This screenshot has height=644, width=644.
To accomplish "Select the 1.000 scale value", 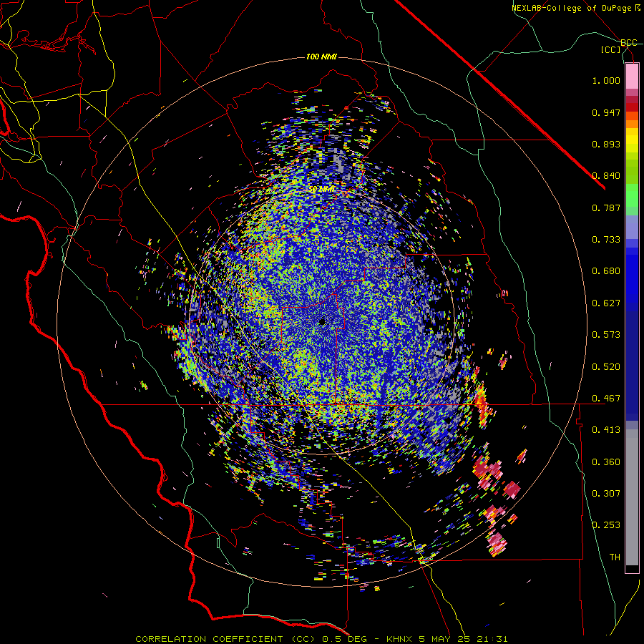I will [x=606, y=80].
